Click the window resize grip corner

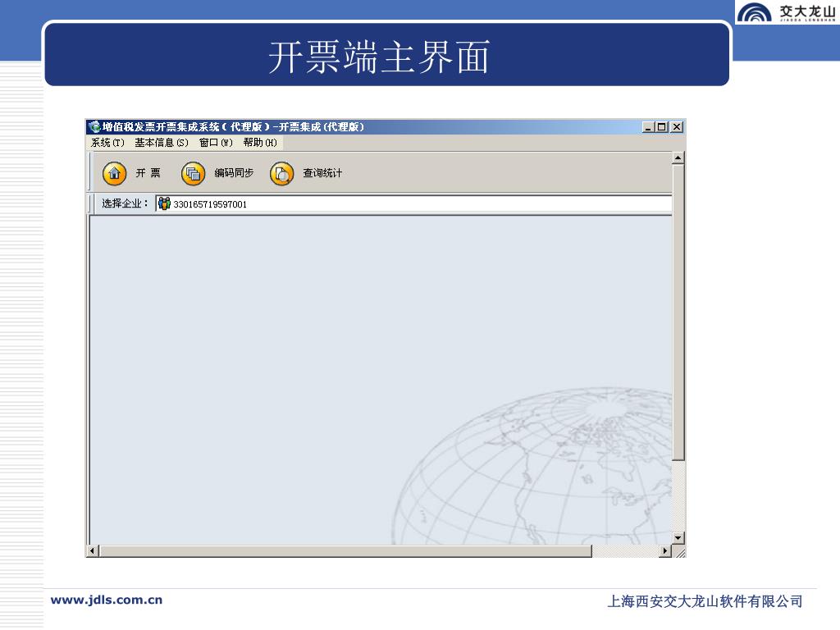679,551
